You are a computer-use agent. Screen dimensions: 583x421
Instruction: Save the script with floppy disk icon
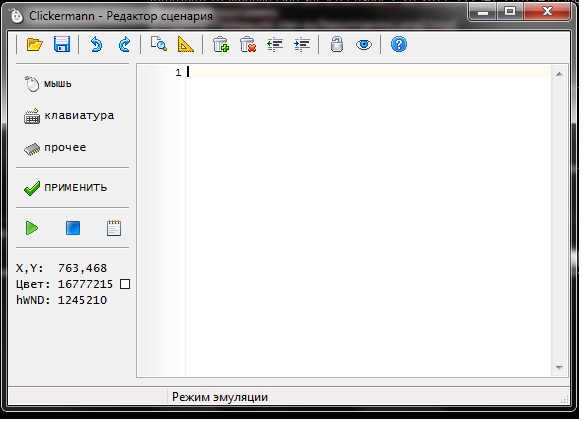tap(62, 44)
